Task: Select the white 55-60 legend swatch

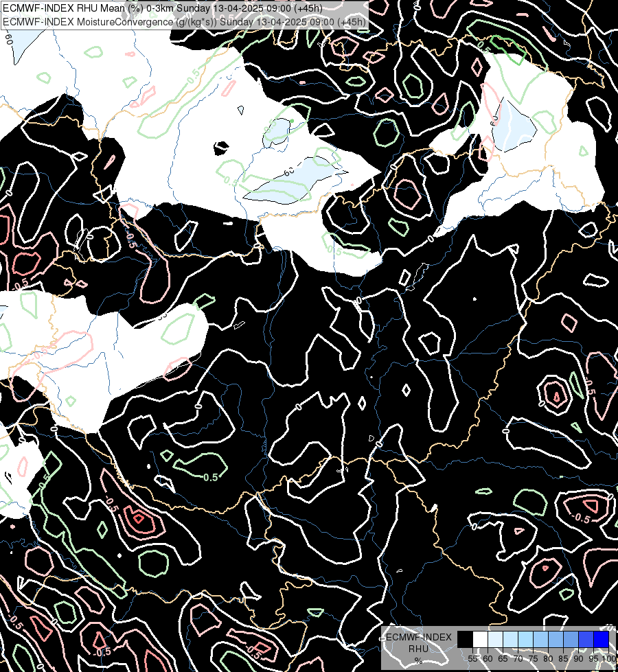Action: click(481, 639)
